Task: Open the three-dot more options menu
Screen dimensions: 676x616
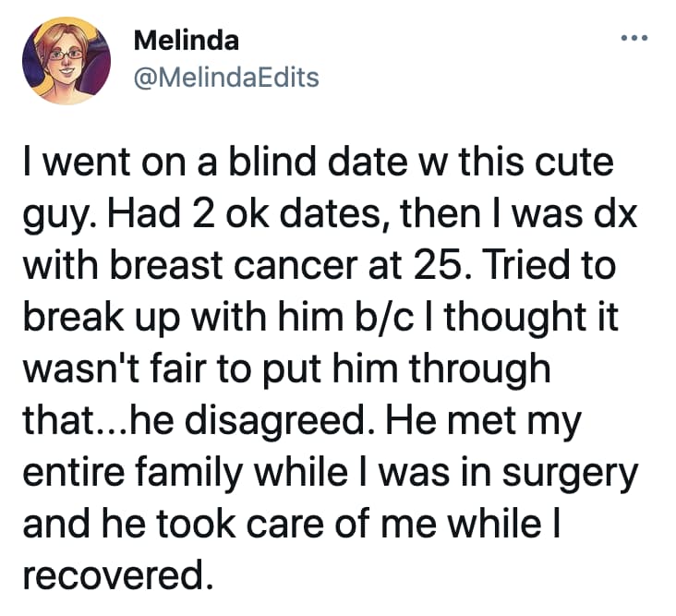Action: [x=636, y=40]
